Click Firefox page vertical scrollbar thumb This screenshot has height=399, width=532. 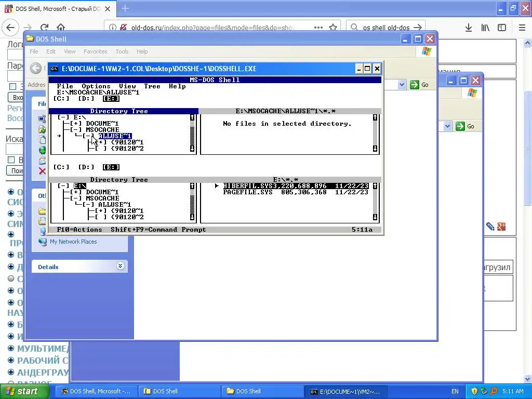coord(527,149)
